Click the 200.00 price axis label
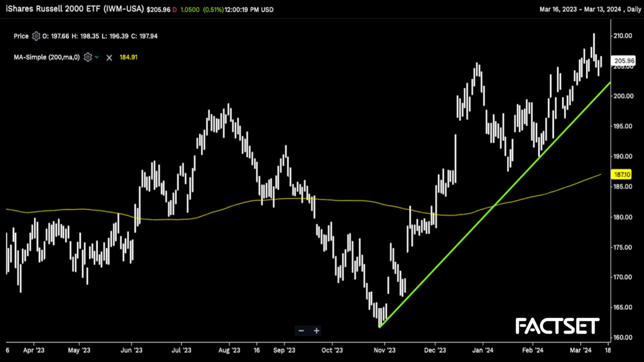The image size is (644, 362). click(x=623, y=96)
